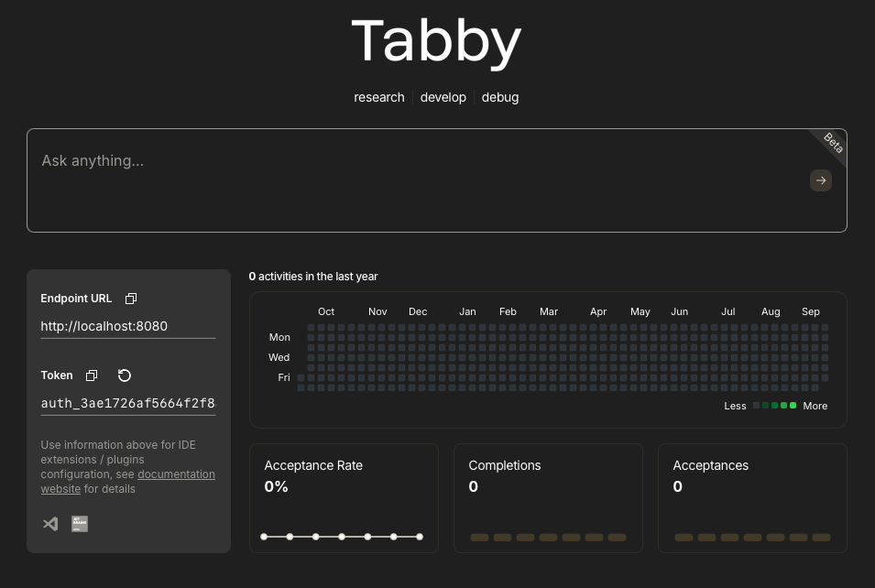Submit the question with the arrow button

click(820, 180)
